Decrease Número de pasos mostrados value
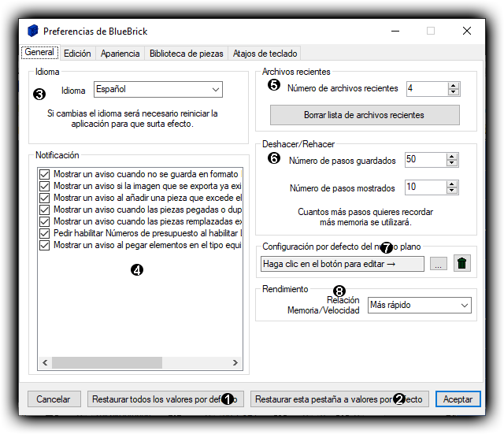The width and height of the screenshot is (504, 434). coord(452,191)
